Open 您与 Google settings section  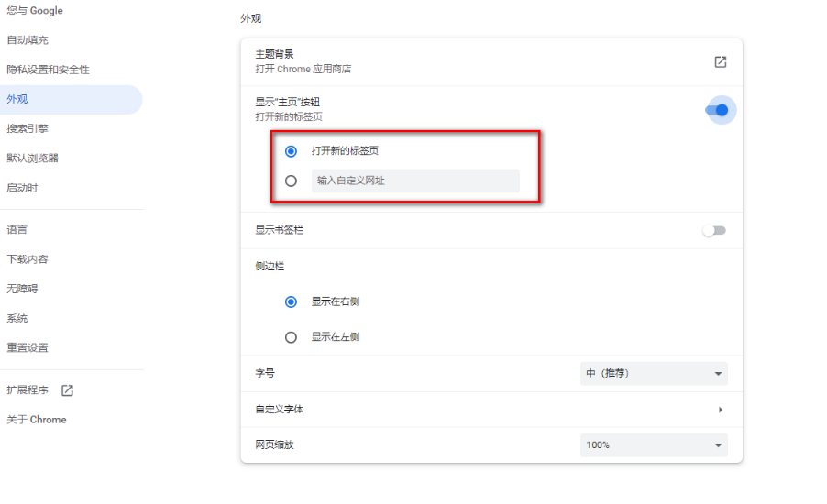(35, 11)
